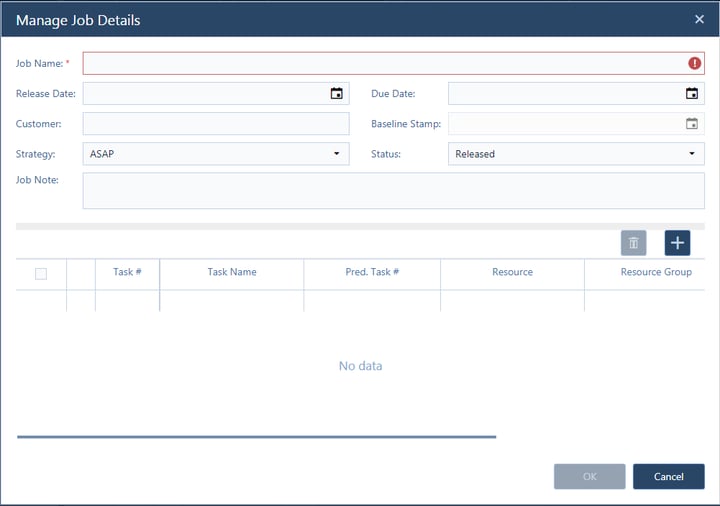Click the Cancel button
Viewport: 720px width, 506px height.
click(x=669, y=477)
